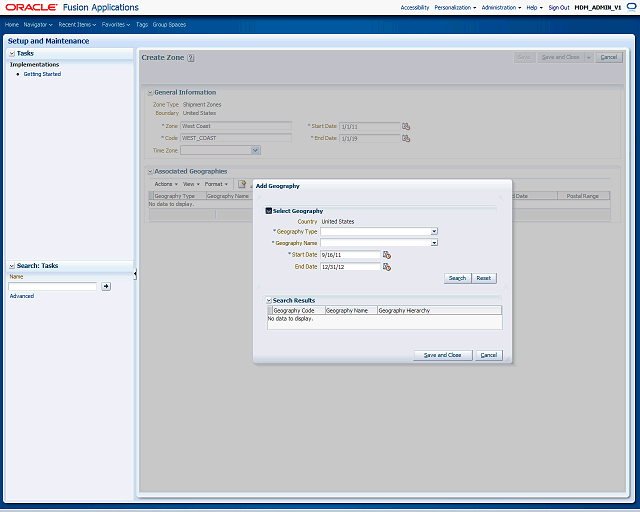Viewport: 640px width, 512px height.
Task: Open the Recent Items menu
Action: point(77,25)
